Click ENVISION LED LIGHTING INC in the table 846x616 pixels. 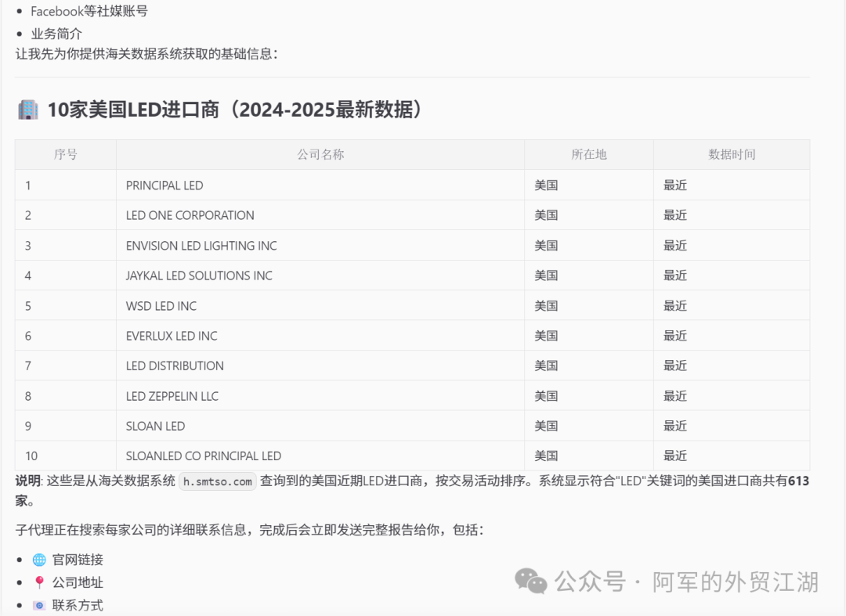coord(201,246)
